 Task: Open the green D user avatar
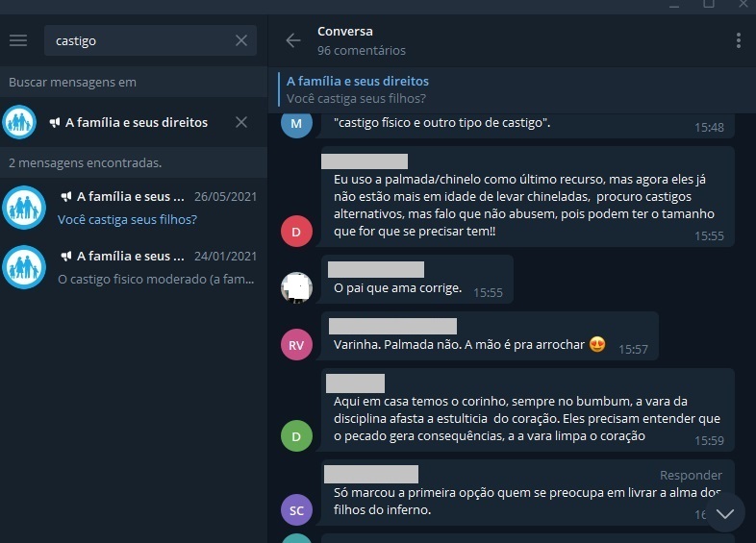click(296, 436)
